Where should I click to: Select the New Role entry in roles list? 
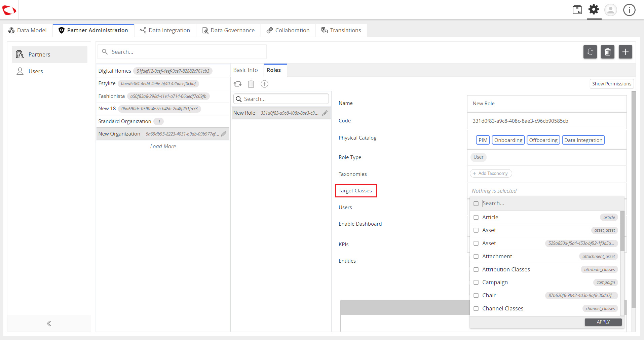281,113
